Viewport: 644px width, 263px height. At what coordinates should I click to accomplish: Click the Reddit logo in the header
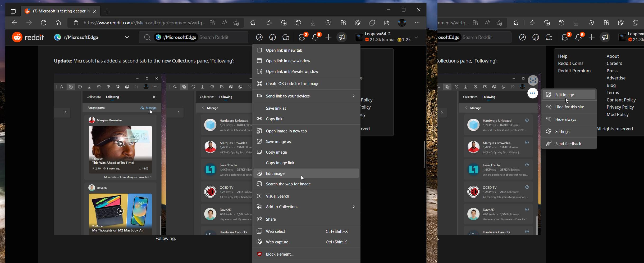pyautogui.click(x=28, y=37)
